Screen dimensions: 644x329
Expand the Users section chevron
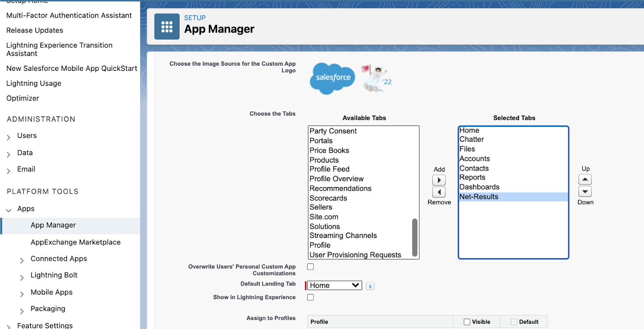tap(8, 138)
